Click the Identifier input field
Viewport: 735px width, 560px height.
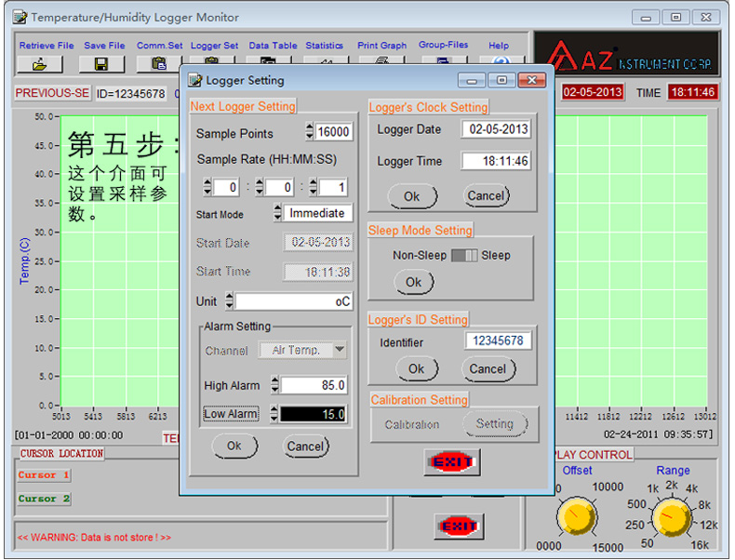click(498, 341)
